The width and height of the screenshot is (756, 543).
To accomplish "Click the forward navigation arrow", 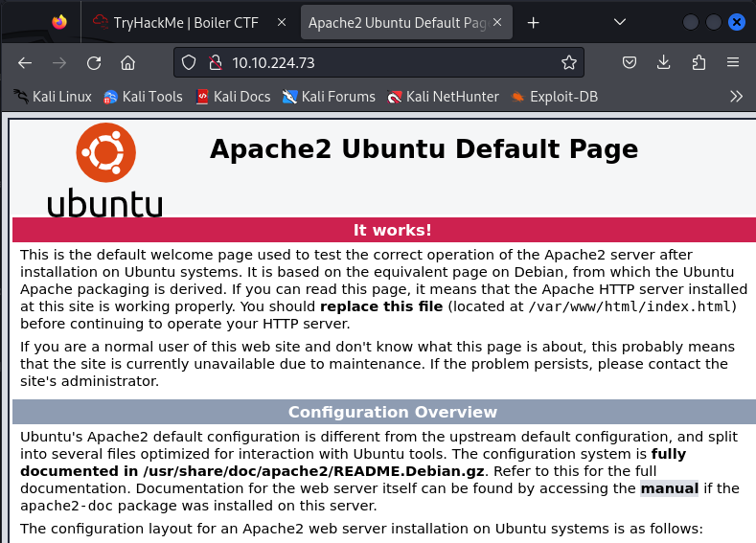I will (x=59, y=62).
